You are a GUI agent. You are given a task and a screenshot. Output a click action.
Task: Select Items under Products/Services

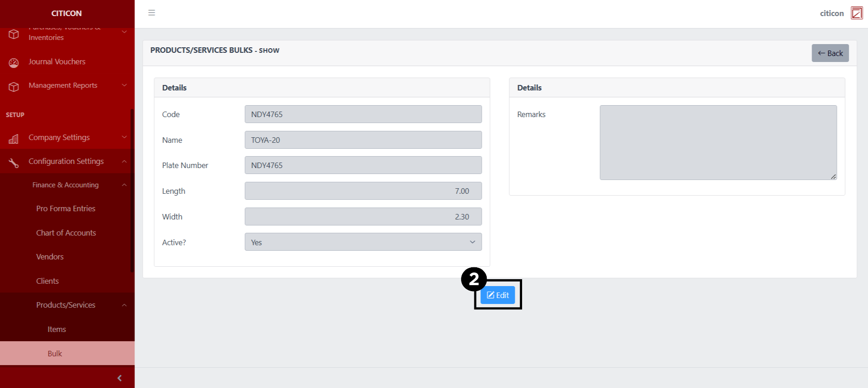(57, 329)
